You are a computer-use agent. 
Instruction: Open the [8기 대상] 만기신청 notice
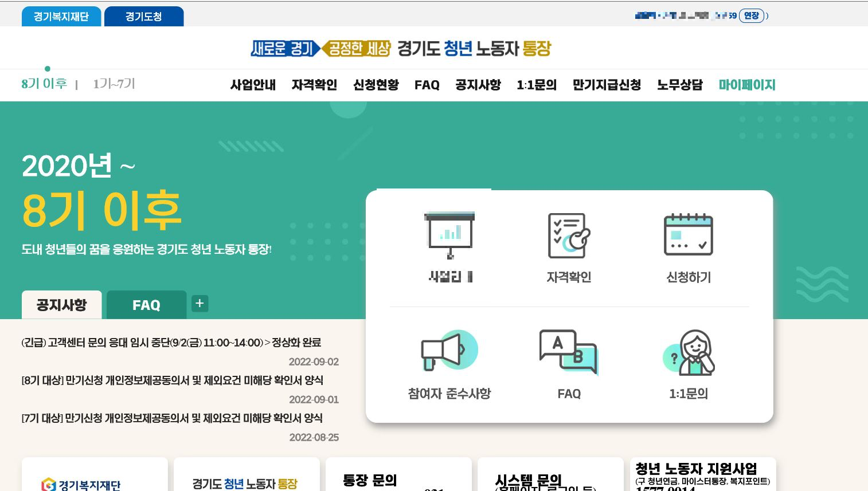[172, 380]
